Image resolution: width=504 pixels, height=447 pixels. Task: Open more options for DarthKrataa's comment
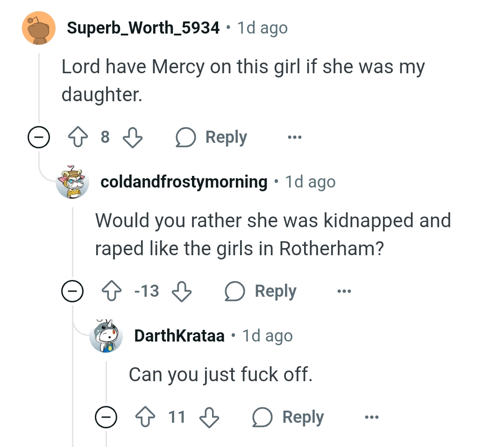click(372, 417)
